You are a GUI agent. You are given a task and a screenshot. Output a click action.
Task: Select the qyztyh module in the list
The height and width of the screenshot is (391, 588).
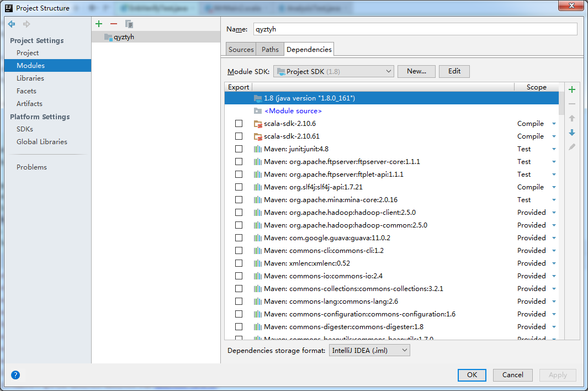click(x=156, y=37)
